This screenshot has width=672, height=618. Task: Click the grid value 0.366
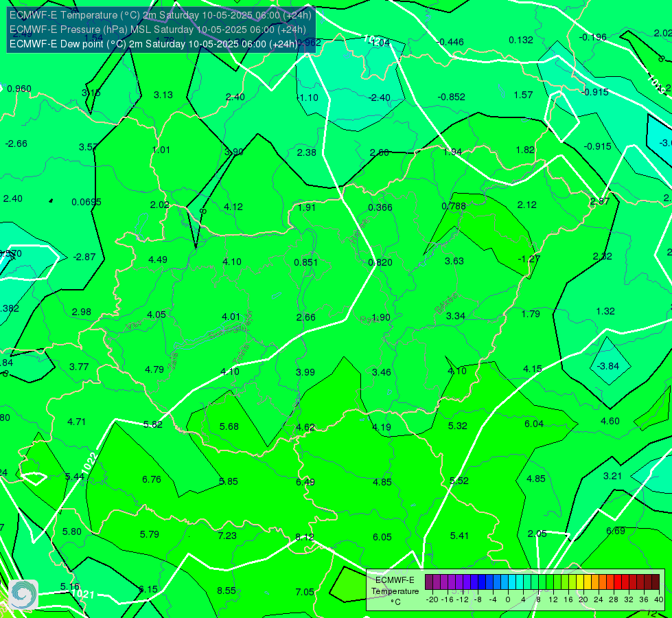point(380,207)
